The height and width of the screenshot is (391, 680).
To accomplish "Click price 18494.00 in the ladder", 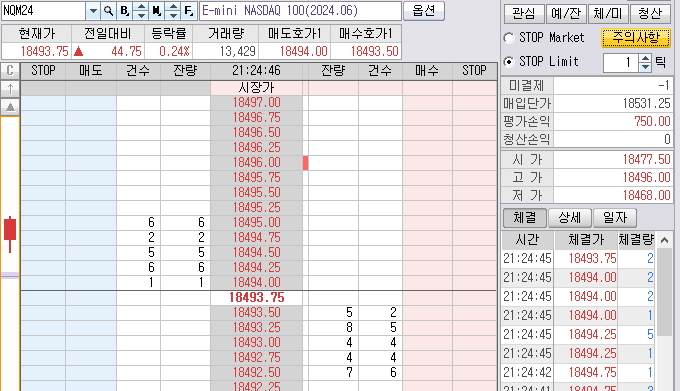I will pos(256,282).
